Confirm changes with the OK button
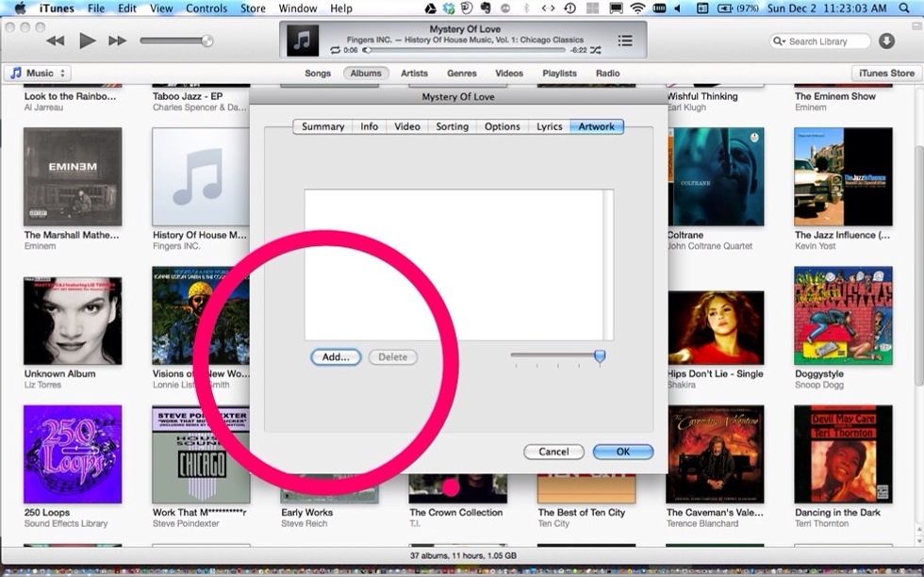This screenshot has height=577, width=924. 622,452
